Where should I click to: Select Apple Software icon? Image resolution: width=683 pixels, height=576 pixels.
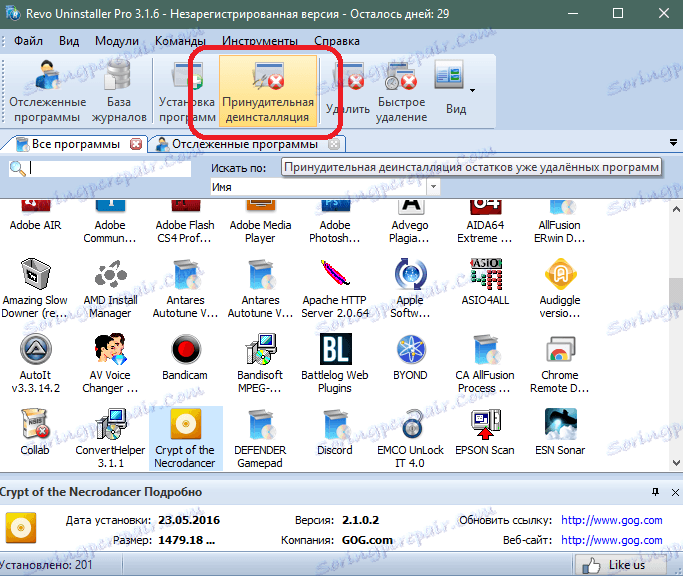tap(410, 274)
